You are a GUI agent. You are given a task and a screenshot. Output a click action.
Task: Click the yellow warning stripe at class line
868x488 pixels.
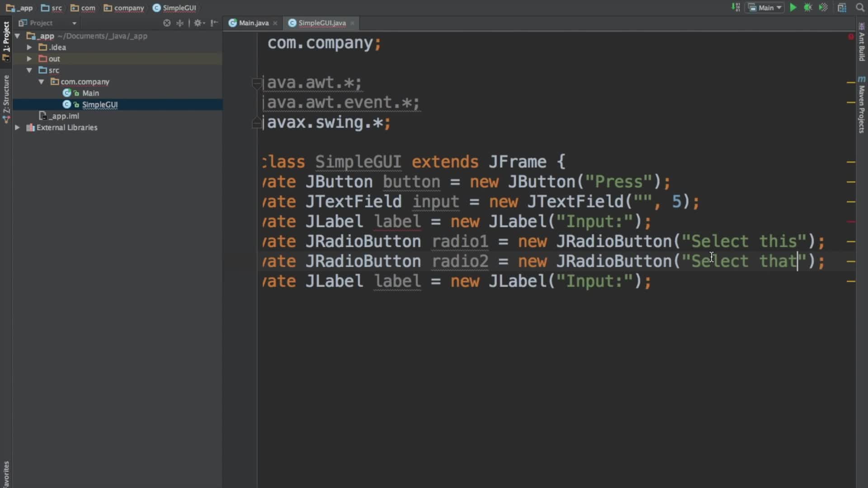coord(851,162)
